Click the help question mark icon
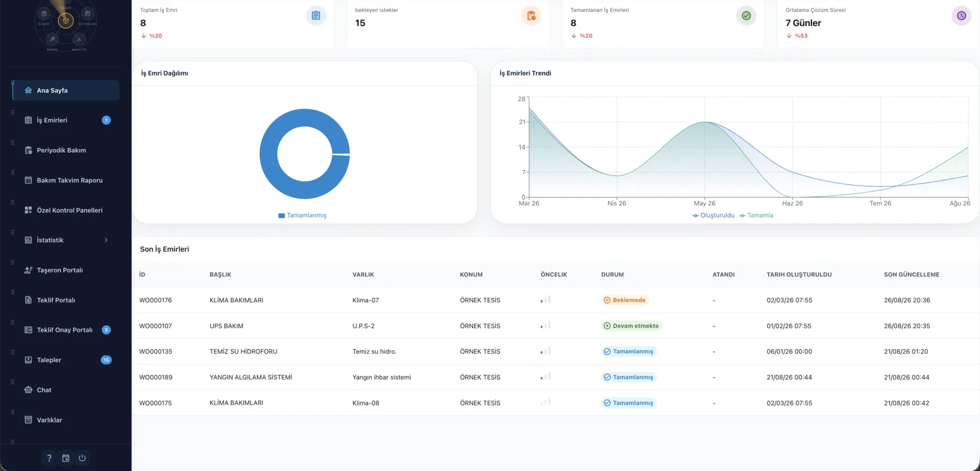The height and width of the screenshot is (471, 980). pos(49,458)
